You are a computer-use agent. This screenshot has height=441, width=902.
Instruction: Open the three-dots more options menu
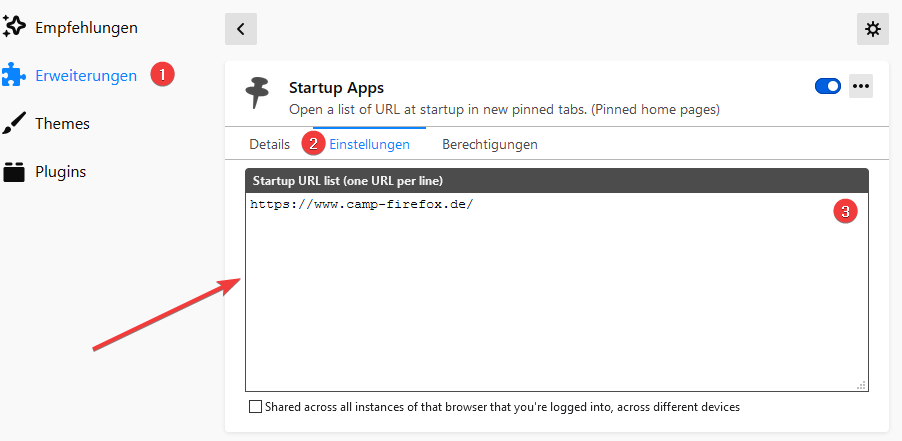860,86
